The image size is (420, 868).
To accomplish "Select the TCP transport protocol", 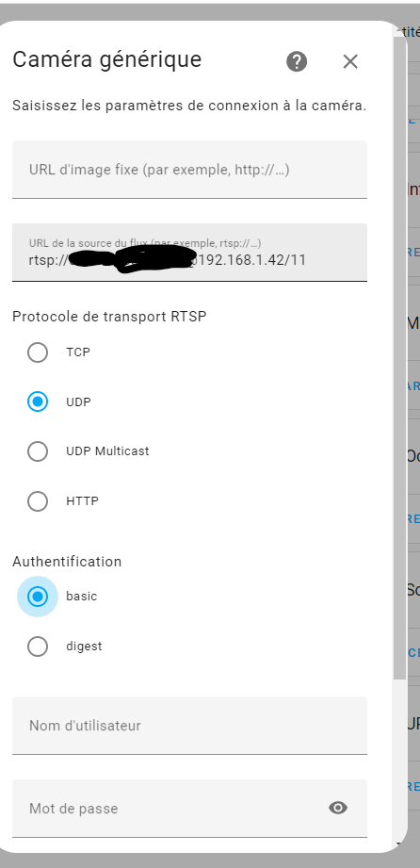I will point(38,352).
